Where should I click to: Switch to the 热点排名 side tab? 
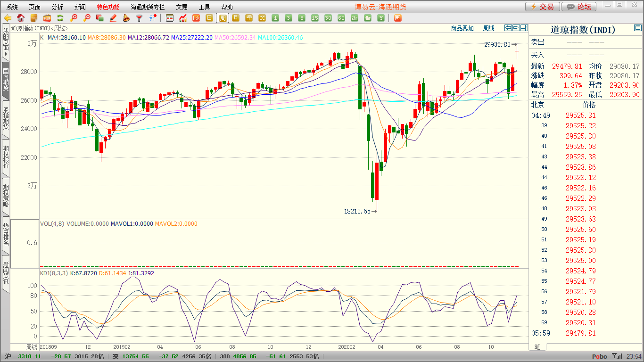click(6, 235)
